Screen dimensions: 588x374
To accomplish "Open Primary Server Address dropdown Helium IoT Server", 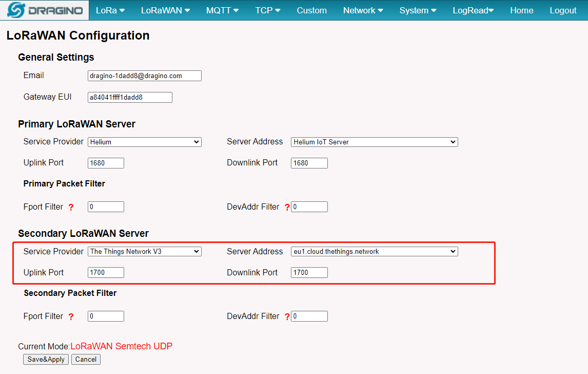I will (x=374, y=142).
